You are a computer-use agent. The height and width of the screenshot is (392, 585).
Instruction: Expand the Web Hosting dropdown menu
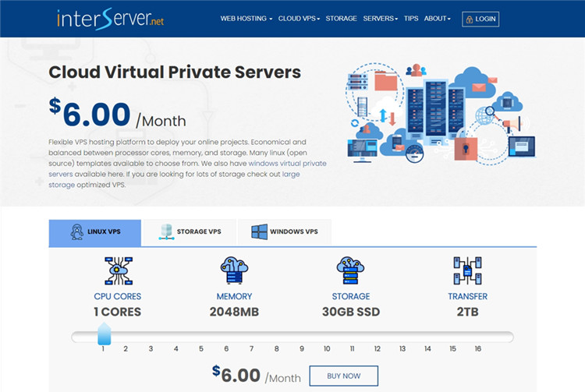[x=246, y=19]
